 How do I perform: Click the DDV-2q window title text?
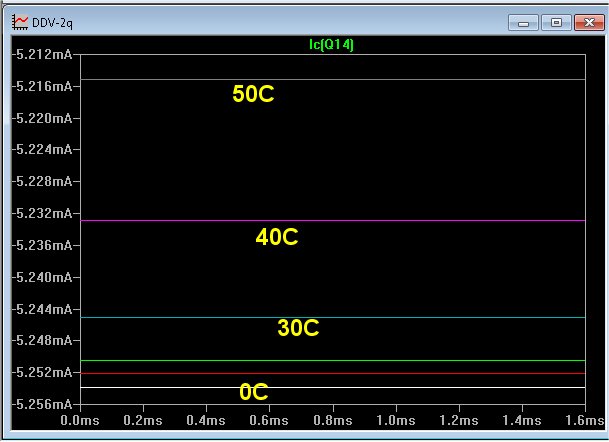click(x=52, y=23)
